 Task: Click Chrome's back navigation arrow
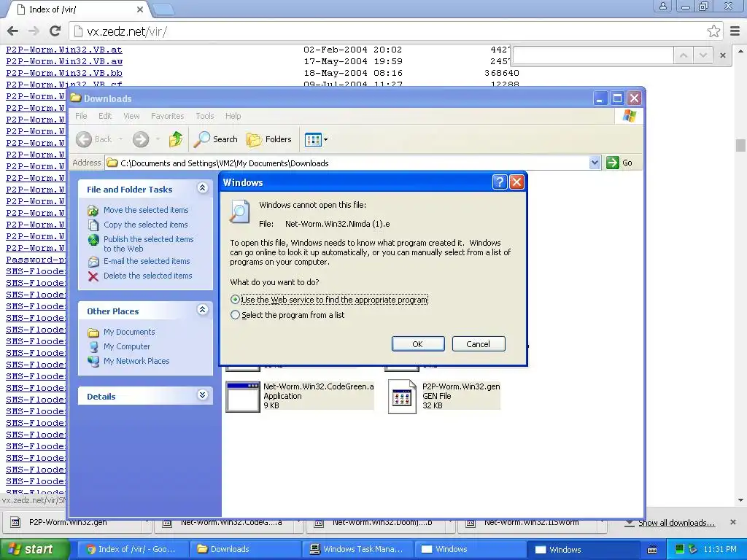tap(13, 31)
